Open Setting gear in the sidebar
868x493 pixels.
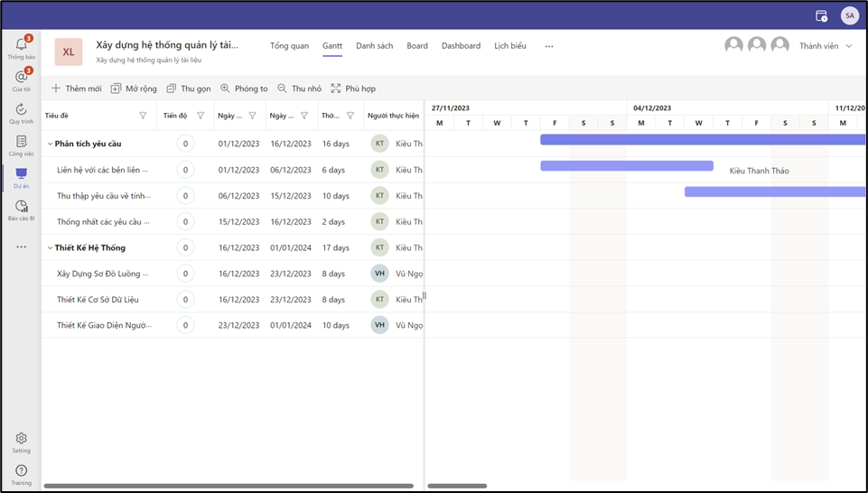tap(21, 440)
